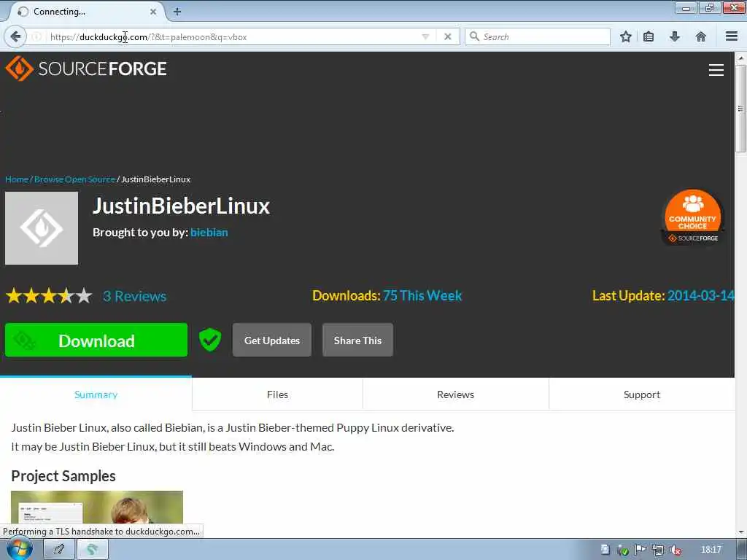The height and width of the screenshot is (560, 747).
Task: Click the JustinBieberLinux project icon image
Action: coord(42,228)
